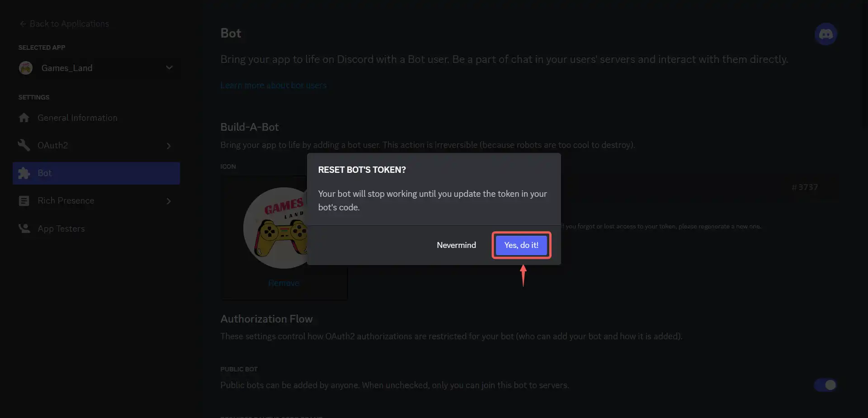Viewport: 868px width, 418px height.
Task: Click the OAuth2 wrench icon
Action: click(24, 145)
